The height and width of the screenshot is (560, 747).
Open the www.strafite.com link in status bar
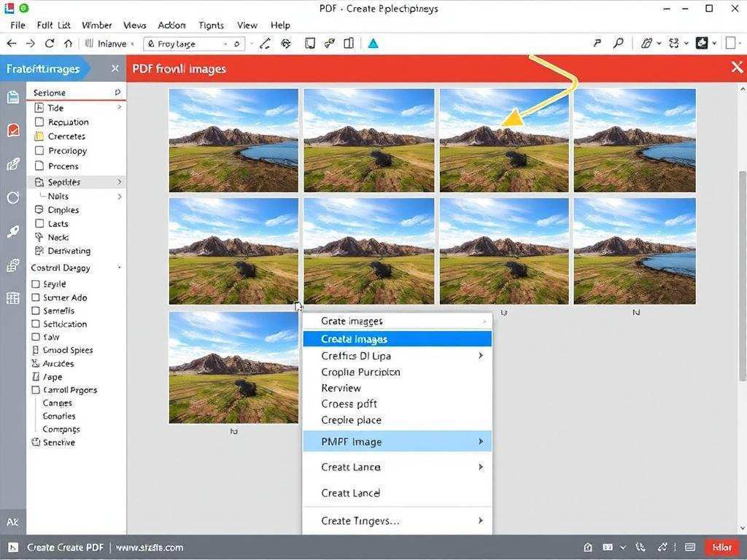coord(150,548)
